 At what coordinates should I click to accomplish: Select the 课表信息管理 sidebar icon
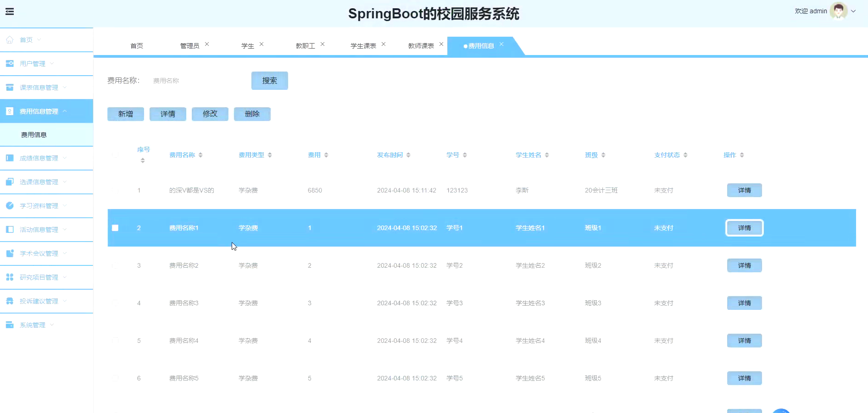(10, 87)
